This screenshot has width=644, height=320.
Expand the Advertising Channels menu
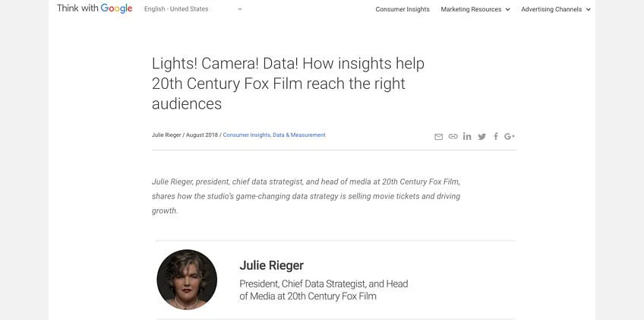(x=556, y=9)
